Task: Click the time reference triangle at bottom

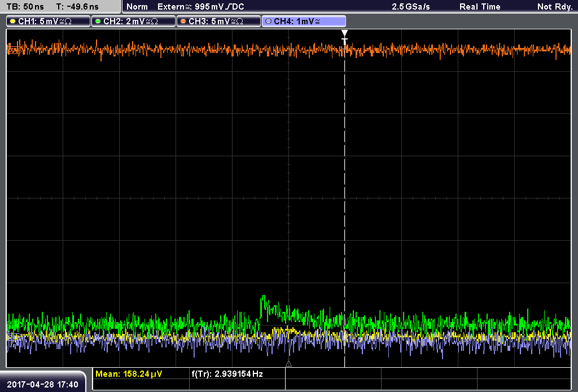Action: (288, 364)
